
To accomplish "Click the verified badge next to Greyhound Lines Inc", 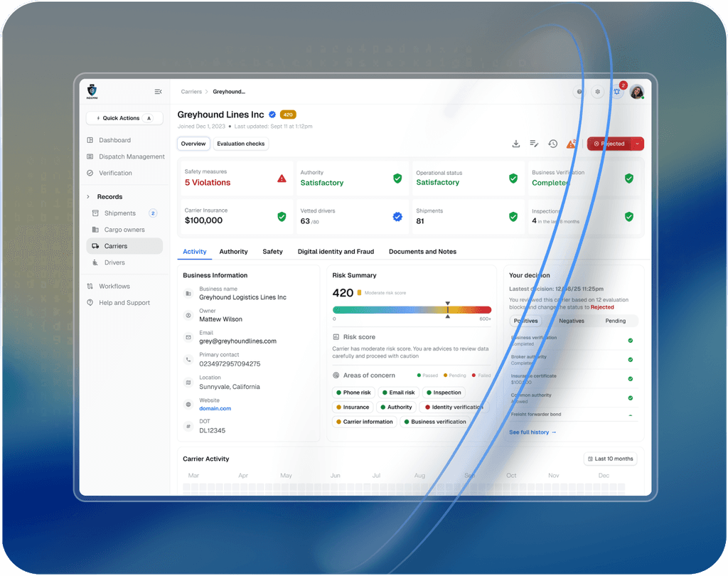I will click(x=272, y=114).
